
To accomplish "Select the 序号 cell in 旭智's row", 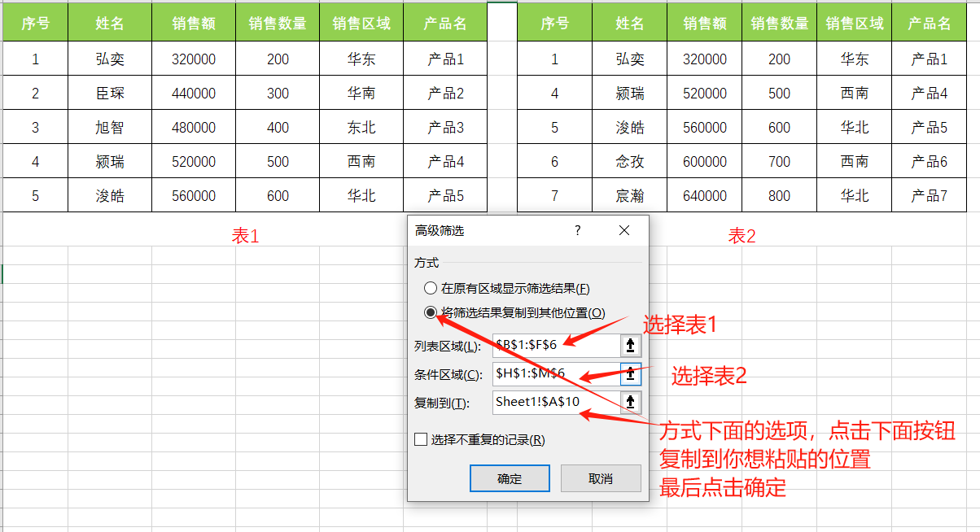I will tap(35, 128).
